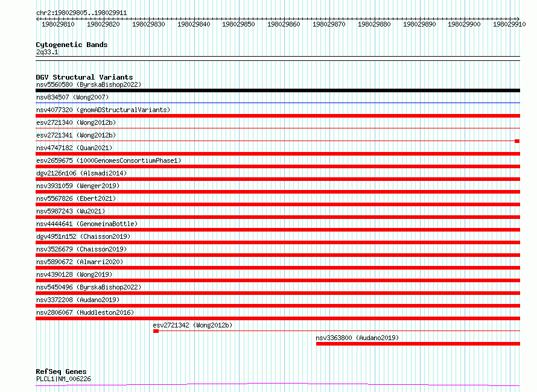
Task: Open nsv3363800 (Audano2019) label
Action: click(x=357, y=338)
